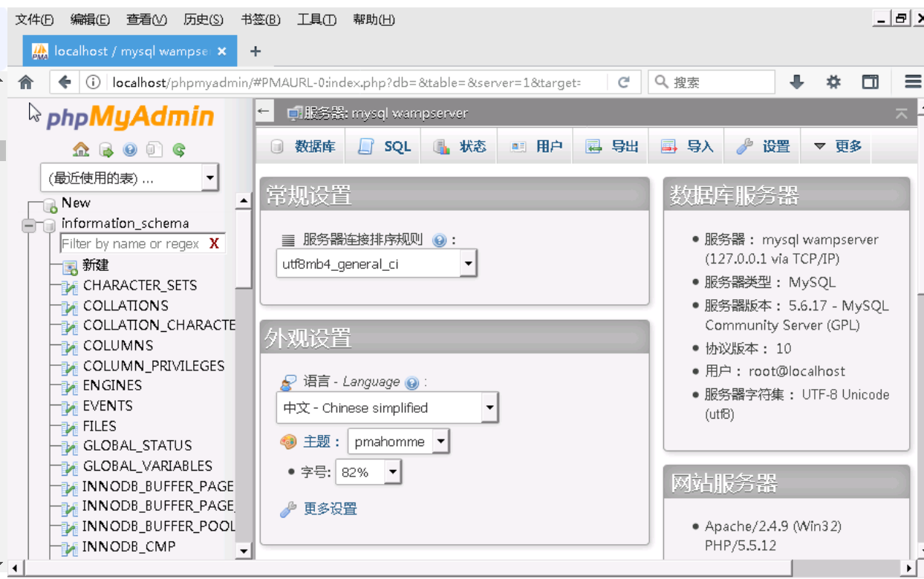Viewport: 924px width, 579px height.
Task: Toggle the browser sidebar panel icon
Action: (x=870, y=82)
